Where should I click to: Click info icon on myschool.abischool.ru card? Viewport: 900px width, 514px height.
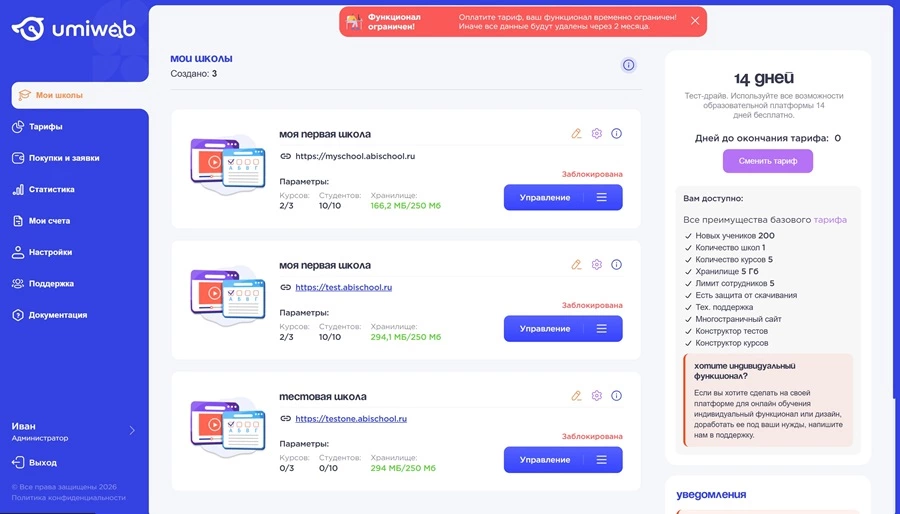point(617,134)
